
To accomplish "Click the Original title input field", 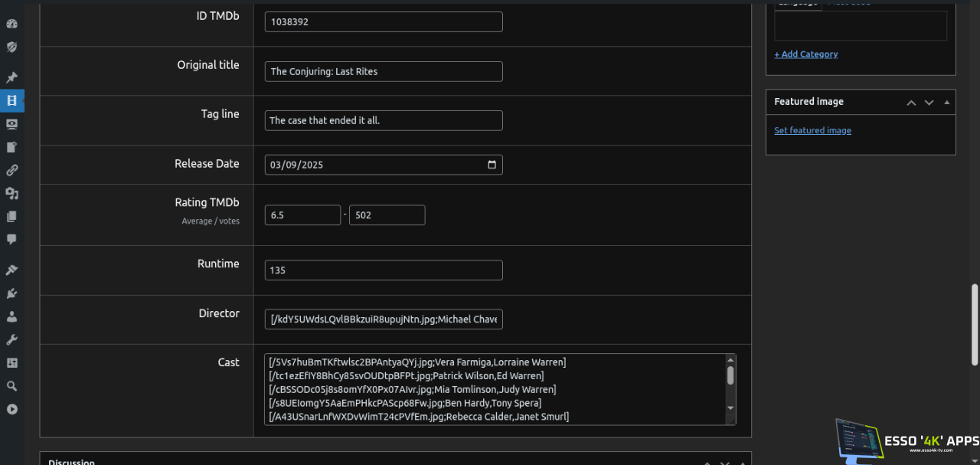I will click(383, 71).
